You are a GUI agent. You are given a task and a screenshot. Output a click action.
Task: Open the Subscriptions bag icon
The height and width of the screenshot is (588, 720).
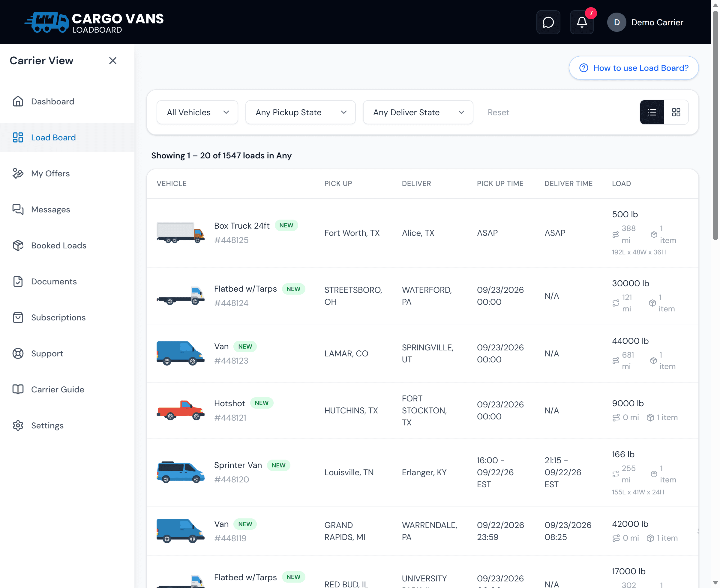[x=18, y=317]
